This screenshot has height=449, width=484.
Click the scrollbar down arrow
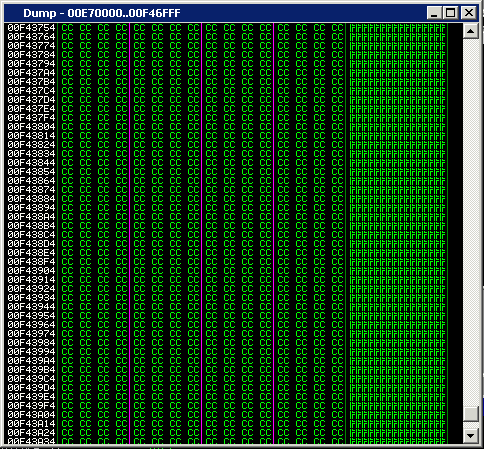coord(470,435)
